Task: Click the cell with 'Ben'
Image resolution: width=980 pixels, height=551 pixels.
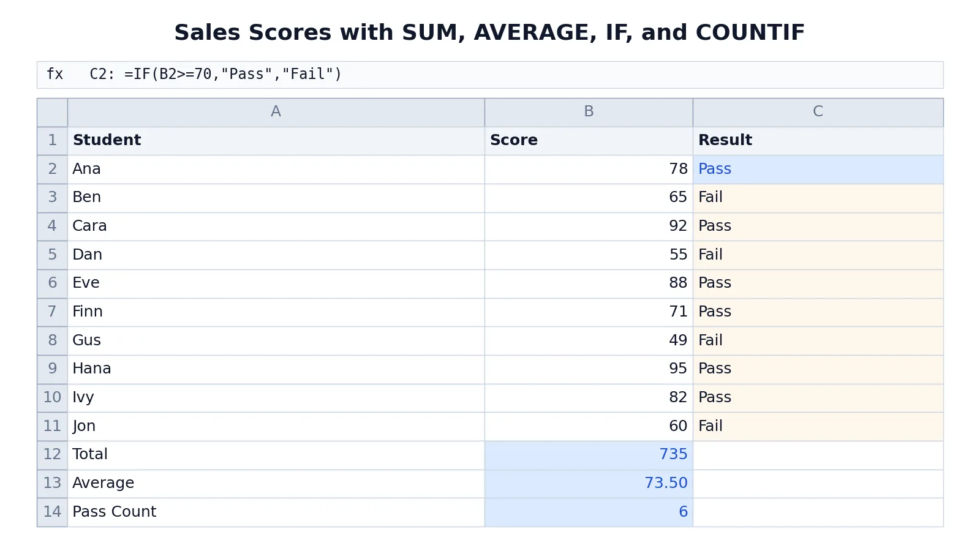Action: [276, 198]
